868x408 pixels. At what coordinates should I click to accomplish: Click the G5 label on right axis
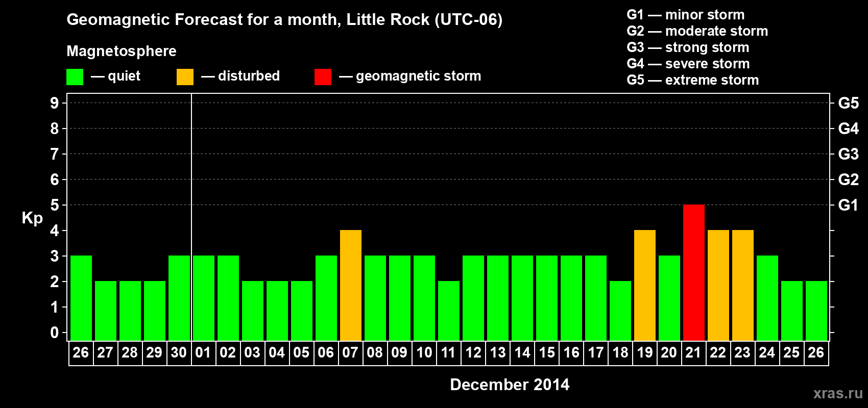(848, 103)
